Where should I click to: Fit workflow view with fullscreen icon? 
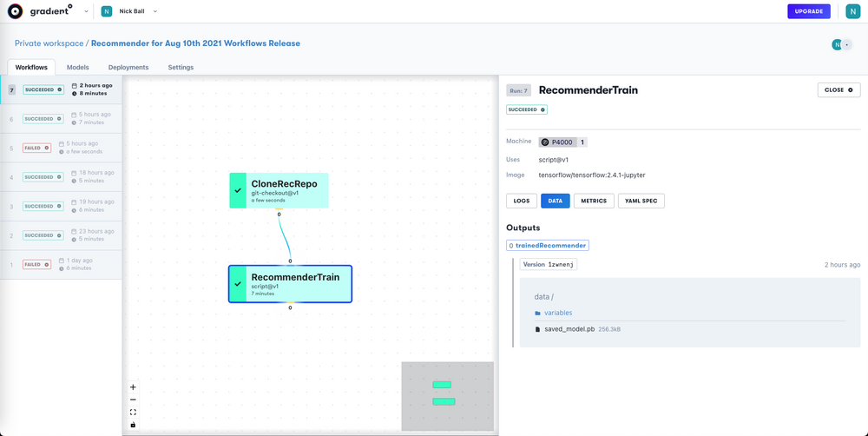[x=133, y=413]
